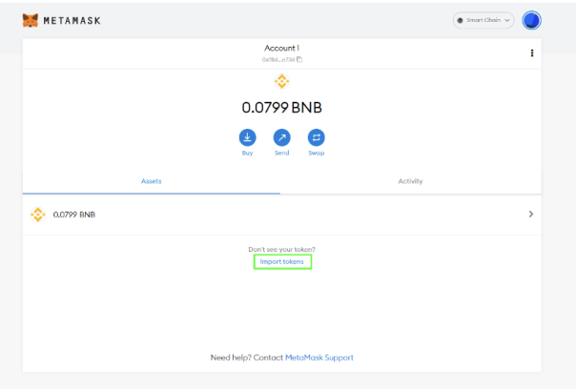Switch to the Activity tab

[410, 181]
